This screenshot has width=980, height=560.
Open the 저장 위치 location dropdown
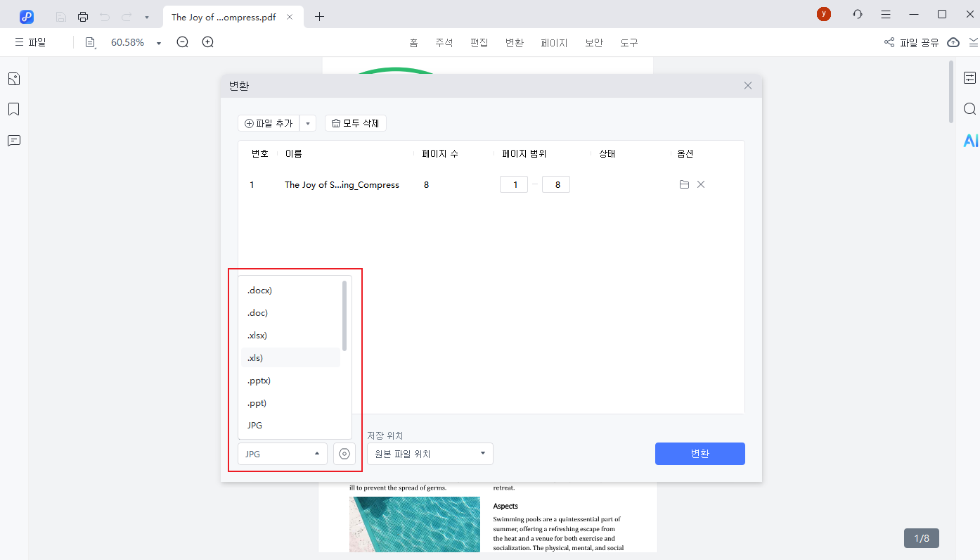pyautogui.click(x=430, y=454)
